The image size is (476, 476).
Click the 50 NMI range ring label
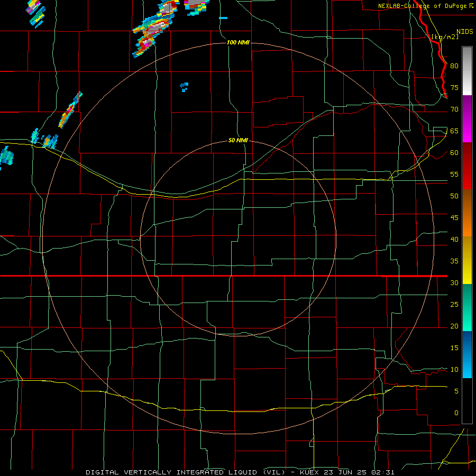point(239,140)
